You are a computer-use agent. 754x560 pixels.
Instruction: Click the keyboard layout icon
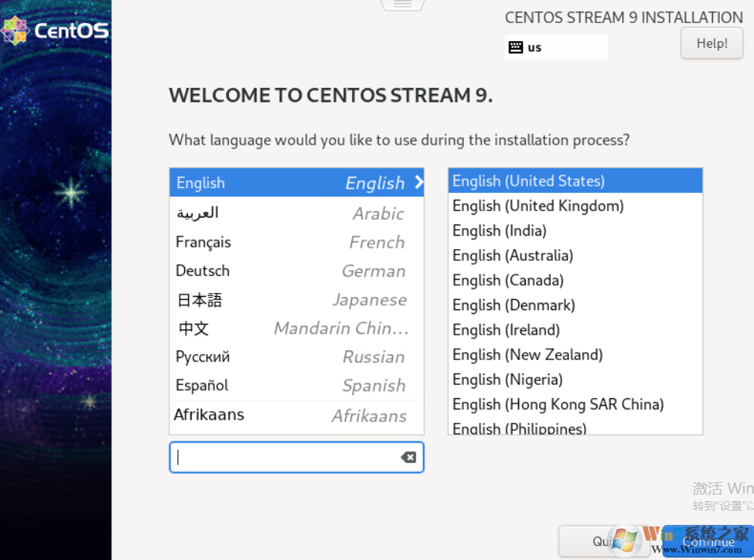515,47
